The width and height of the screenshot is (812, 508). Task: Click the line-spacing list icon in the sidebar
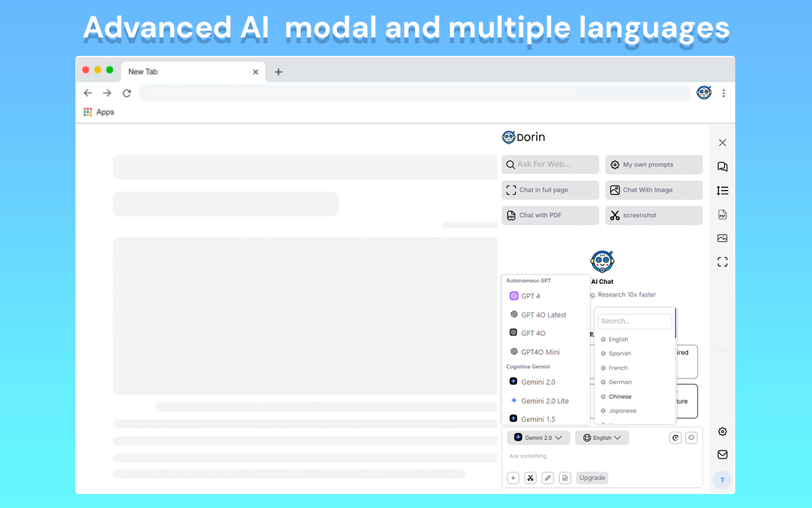[x=722, y=190]
